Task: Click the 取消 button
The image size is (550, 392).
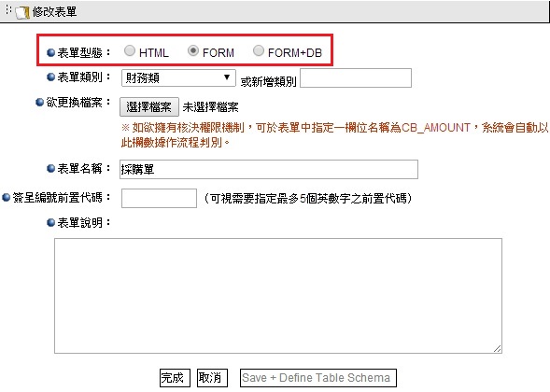Action: coord(212,378)
